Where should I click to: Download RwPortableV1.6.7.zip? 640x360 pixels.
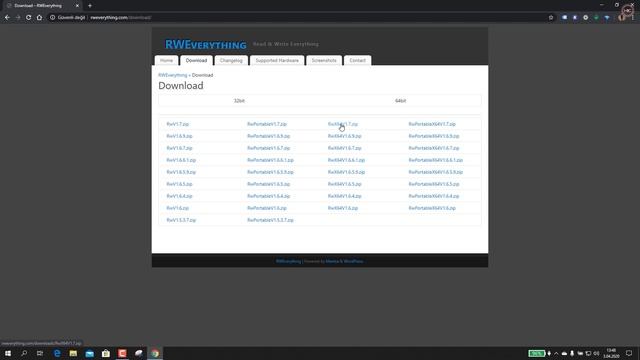coord(269,148)
